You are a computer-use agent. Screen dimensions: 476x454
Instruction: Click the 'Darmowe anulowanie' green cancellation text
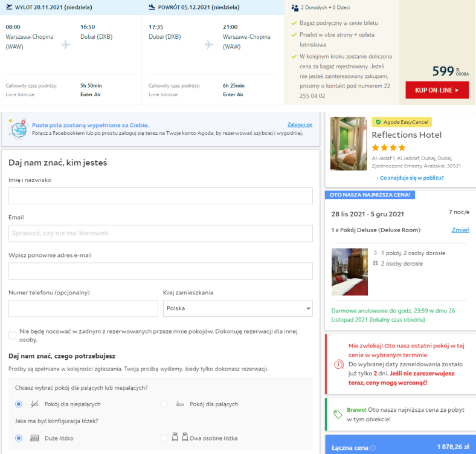[x=393, y=315]
